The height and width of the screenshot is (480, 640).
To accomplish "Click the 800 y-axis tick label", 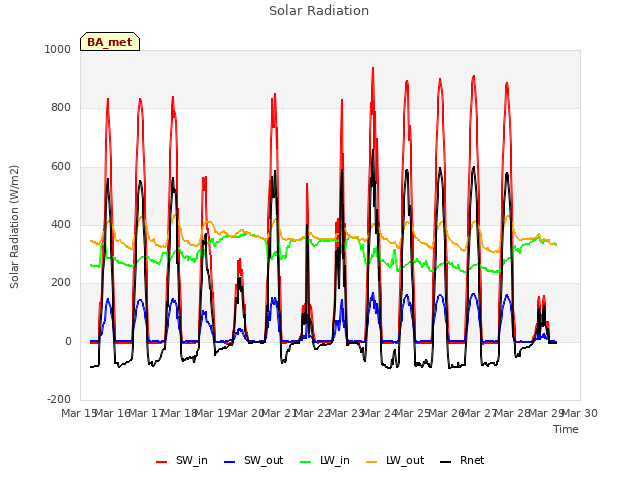I will pos(61,108).
